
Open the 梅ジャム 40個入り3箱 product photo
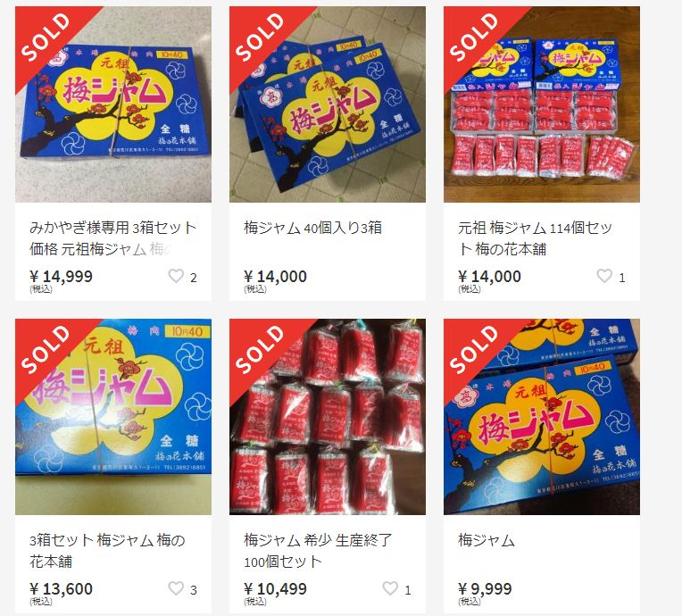tap(328, 104)
